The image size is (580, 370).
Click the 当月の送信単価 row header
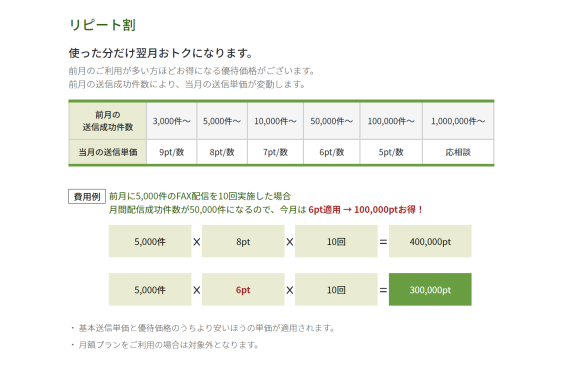tap(108, 152)
